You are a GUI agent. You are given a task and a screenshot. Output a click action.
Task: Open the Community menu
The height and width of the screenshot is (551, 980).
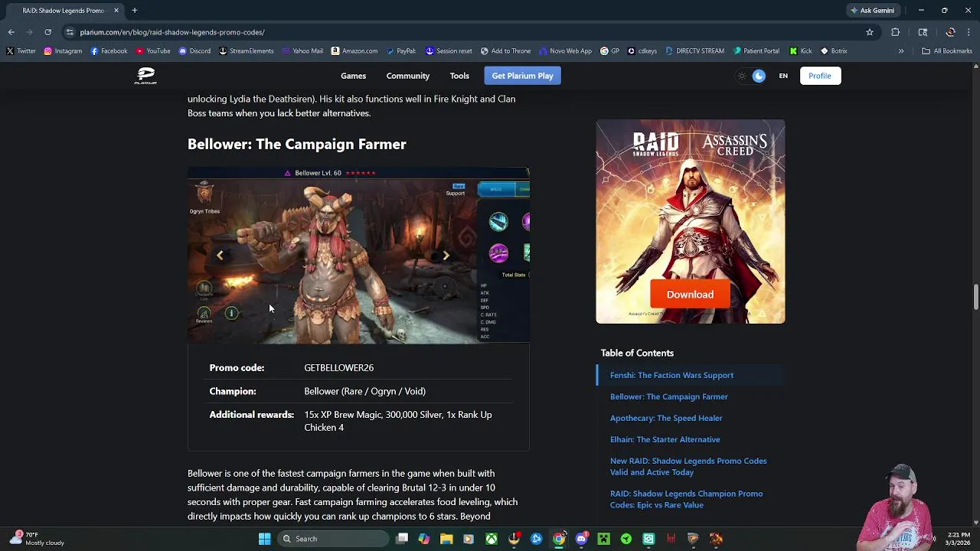(408, 76)
